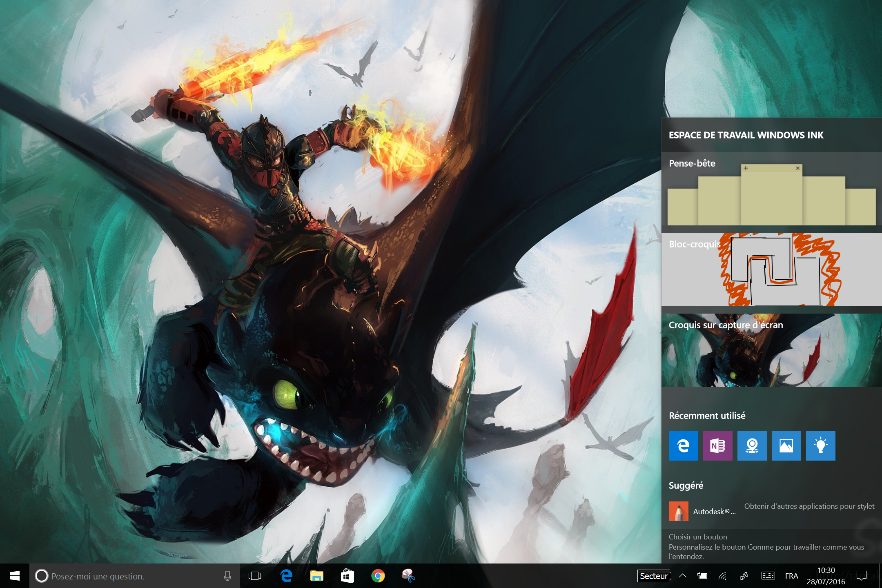This screenshot has width=882, height=588.
Task: Open the Snipping Tool taskbar icon
Action: point(408,576)
